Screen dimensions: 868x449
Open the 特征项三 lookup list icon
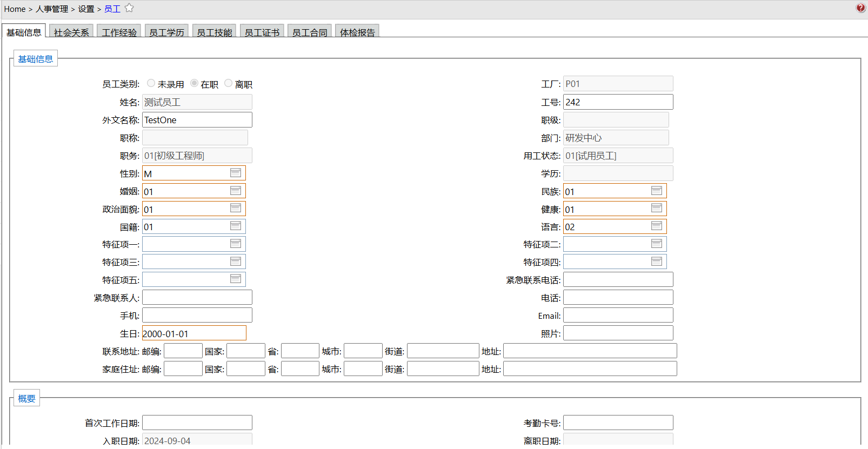pyautogui.click(x=236, y=262)
